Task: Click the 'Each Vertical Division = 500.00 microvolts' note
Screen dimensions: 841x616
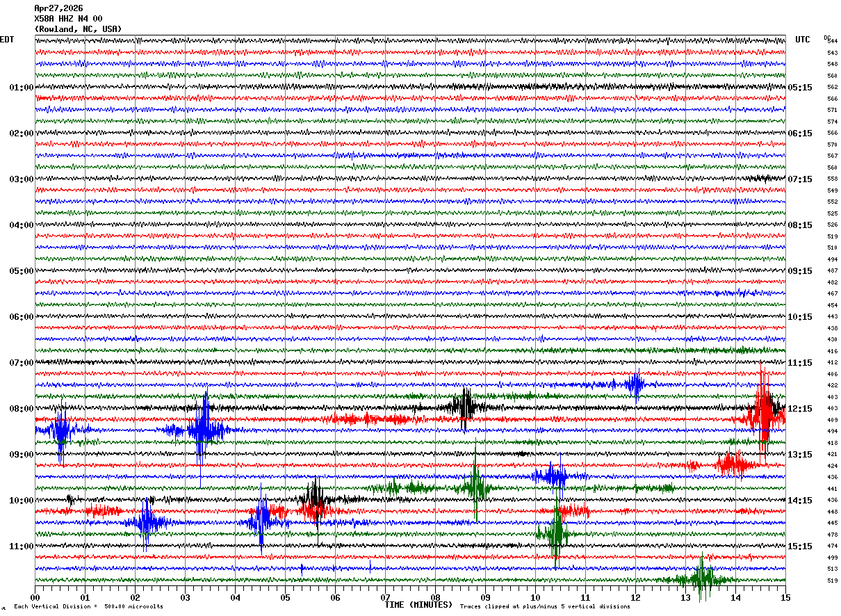Action: (88, 607)
